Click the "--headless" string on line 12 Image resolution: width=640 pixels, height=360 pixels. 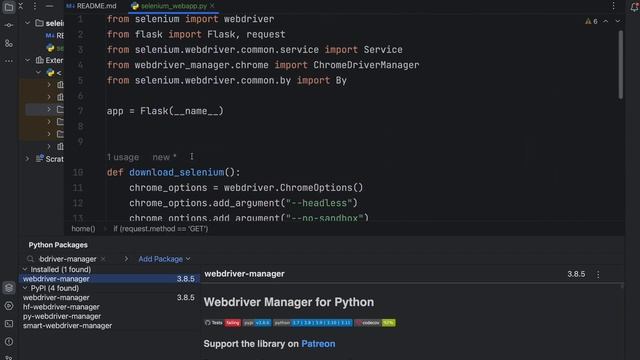click(x=319, y=203)
